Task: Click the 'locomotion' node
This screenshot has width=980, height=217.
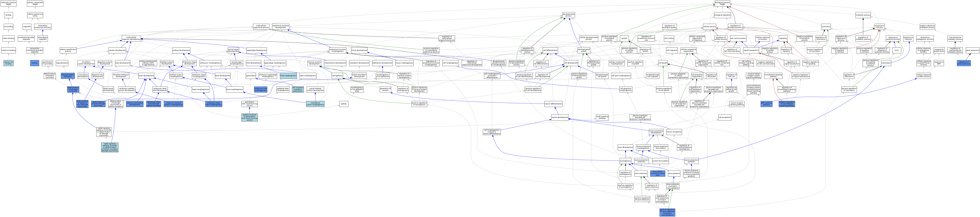Action: click(826, 27)
